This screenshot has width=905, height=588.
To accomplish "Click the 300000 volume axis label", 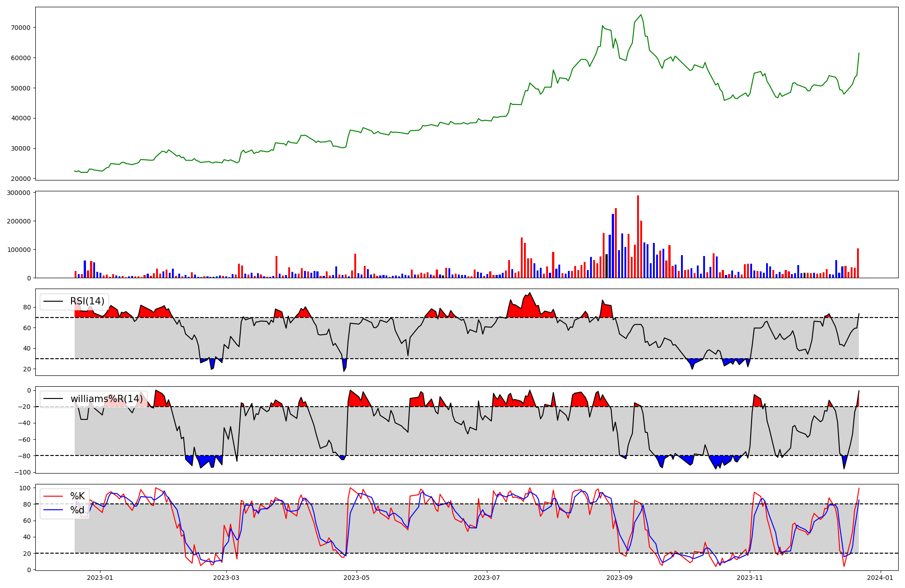I will [x=19, y=193].
